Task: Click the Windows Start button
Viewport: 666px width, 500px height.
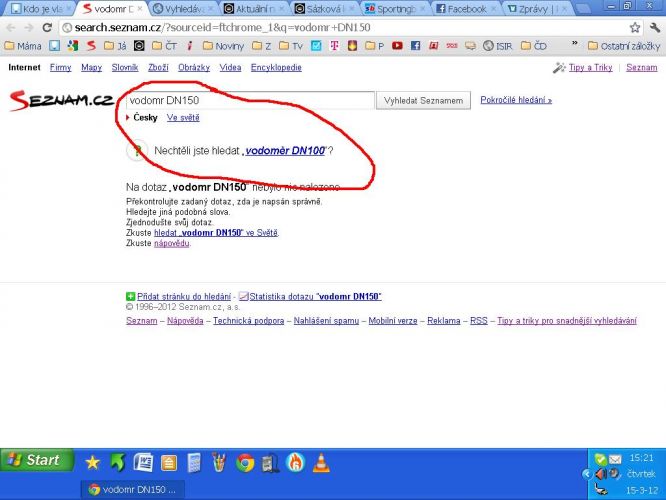Action: point(37,460)
